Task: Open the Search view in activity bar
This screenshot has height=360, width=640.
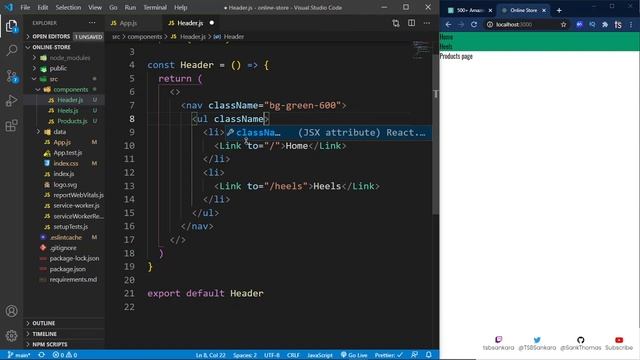Action: pyautogui.click(x=11, y=51)
